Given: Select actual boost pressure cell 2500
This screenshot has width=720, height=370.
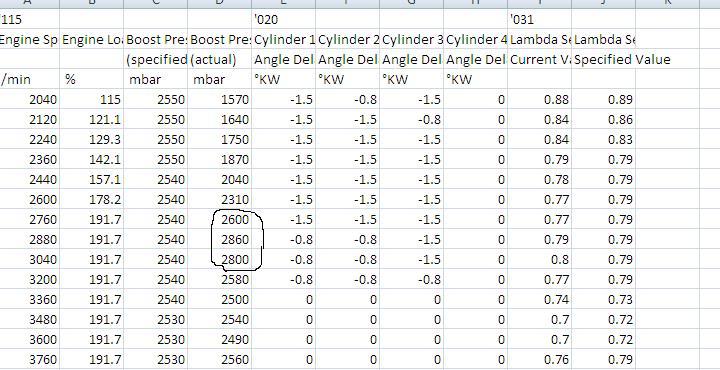Looking at the screenshot, I should pyautogui.click(x=219, y=300).
